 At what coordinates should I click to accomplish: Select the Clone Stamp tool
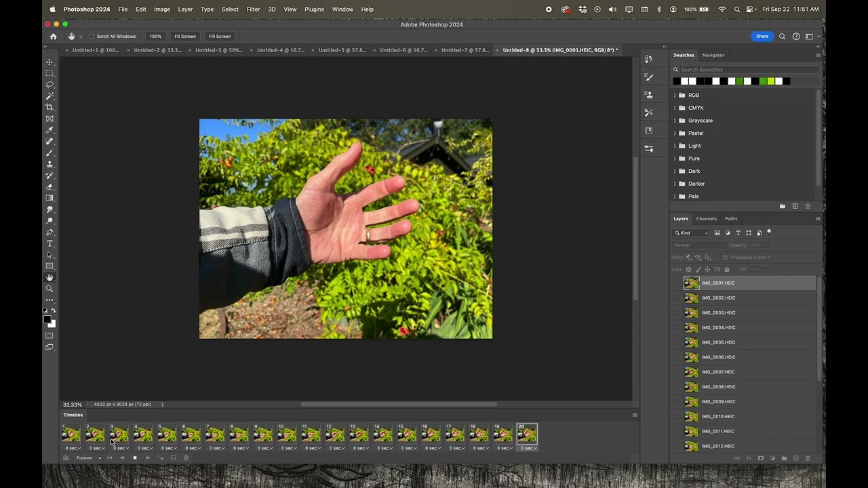(50, 164)
